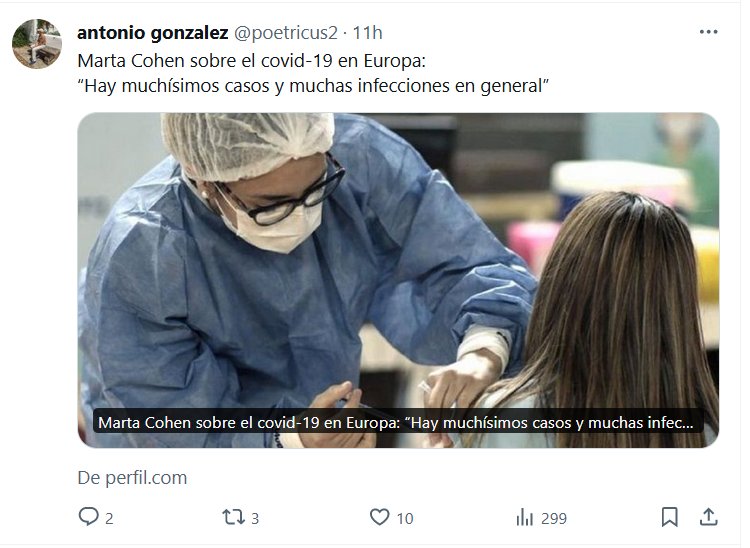The width and height of the screenshot is (750, 548).
Task: Open the view analytics bar chart icon
Action: click(525, 517)
